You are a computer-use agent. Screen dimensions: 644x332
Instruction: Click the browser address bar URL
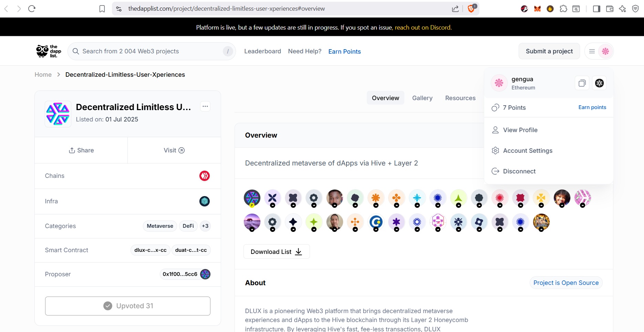(226, 9)
